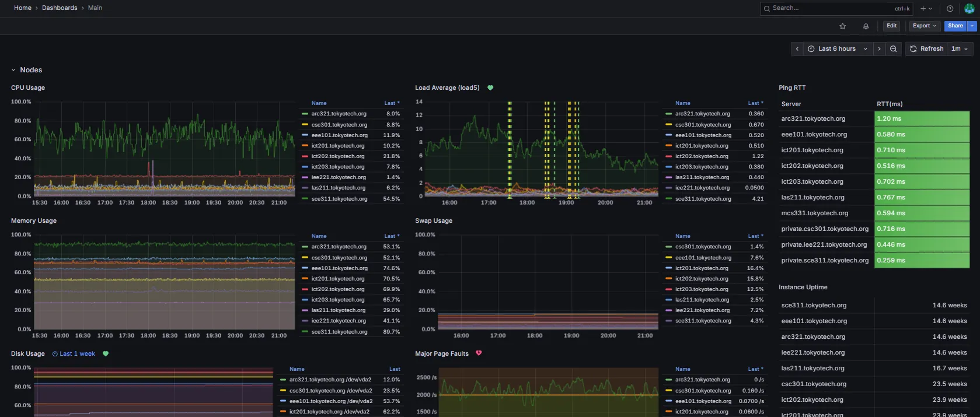Zoom out the time range
980x417 pixels.
click(893, 49)
